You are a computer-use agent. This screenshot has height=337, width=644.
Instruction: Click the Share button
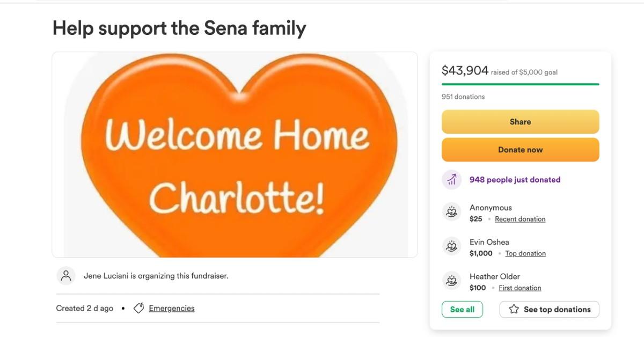pyautogui.click(x=520, y=121)
